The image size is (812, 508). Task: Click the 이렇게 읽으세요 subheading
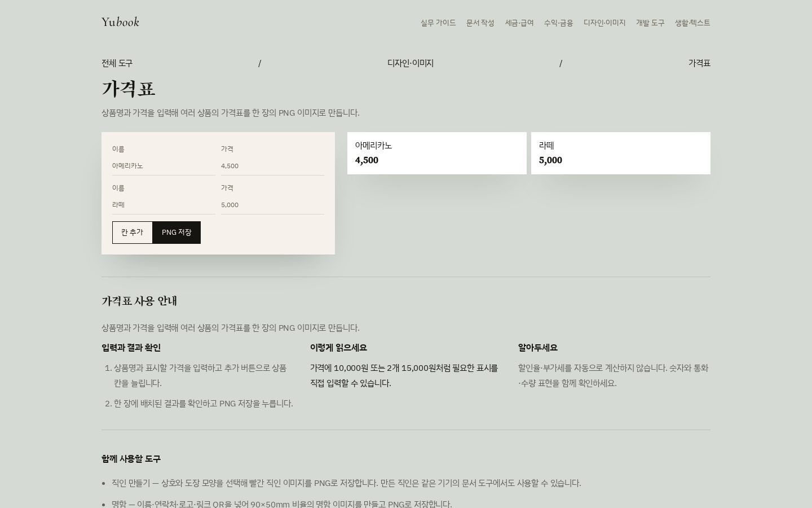click(338, 348)
